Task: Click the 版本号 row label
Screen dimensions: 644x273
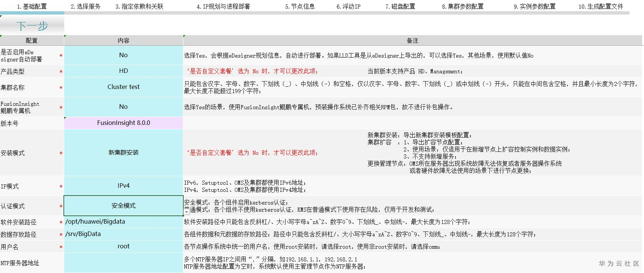Action: click(9, 123)
